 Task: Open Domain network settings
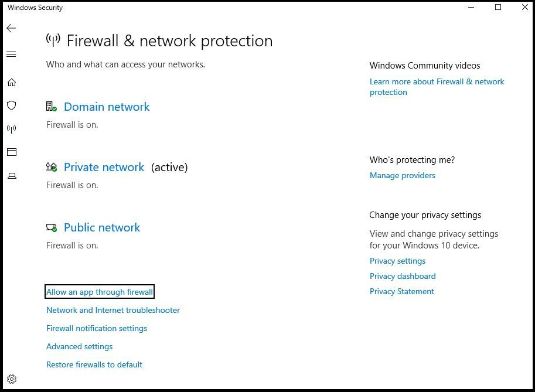click(x=107, y=107)
